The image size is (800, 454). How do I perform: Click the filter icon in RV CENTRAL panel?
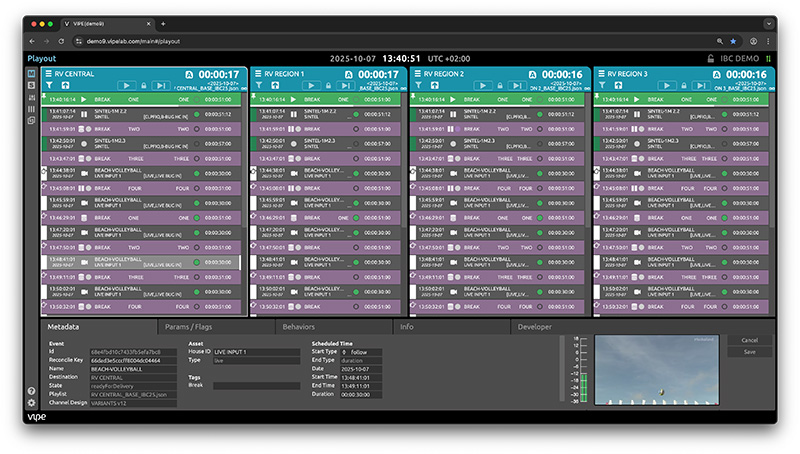coord(51,86)
